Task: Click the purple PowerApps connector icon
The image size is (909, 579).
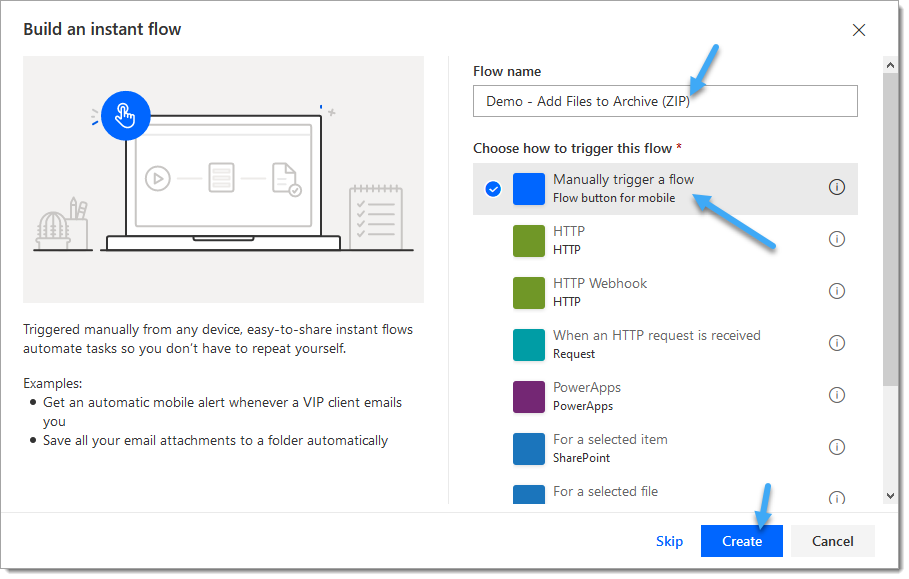Action: point(529,397)
